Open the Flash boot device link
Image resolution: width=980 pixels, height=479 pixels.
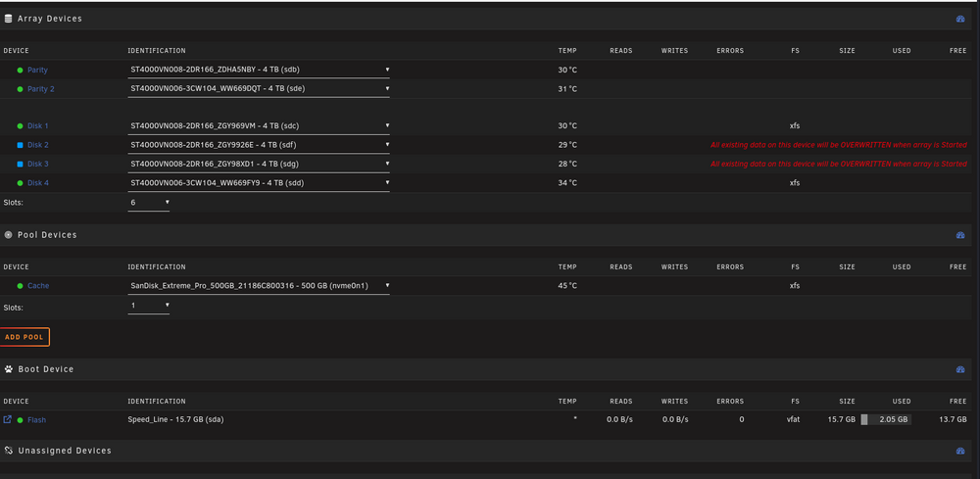point(36,419)
